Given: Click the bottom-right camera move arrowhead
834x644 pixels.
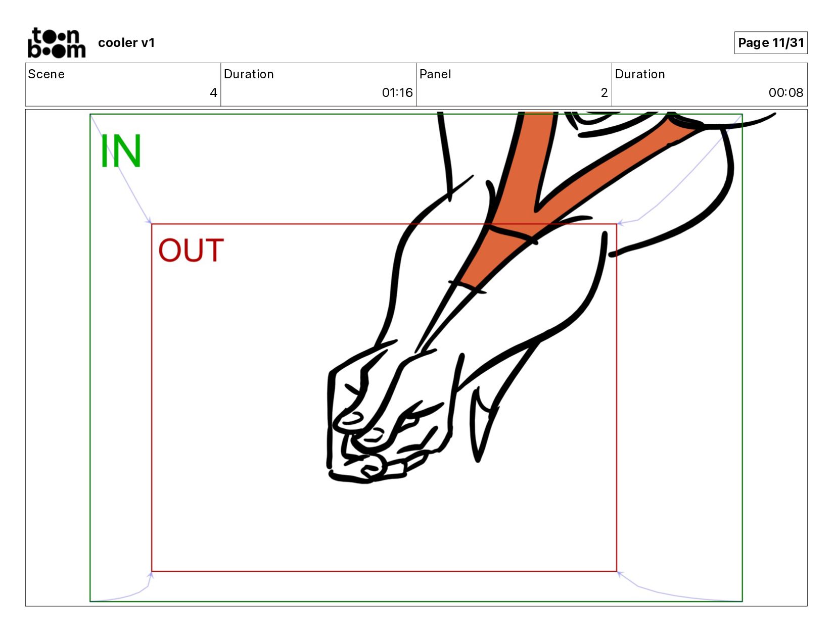Looking at the screenshot, I should click(x=621, y=574).
